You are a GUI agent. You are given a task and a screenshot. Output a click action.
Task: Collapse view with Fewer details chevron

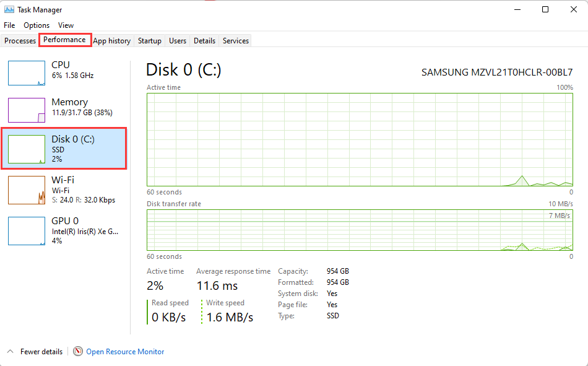click(11, 352)
